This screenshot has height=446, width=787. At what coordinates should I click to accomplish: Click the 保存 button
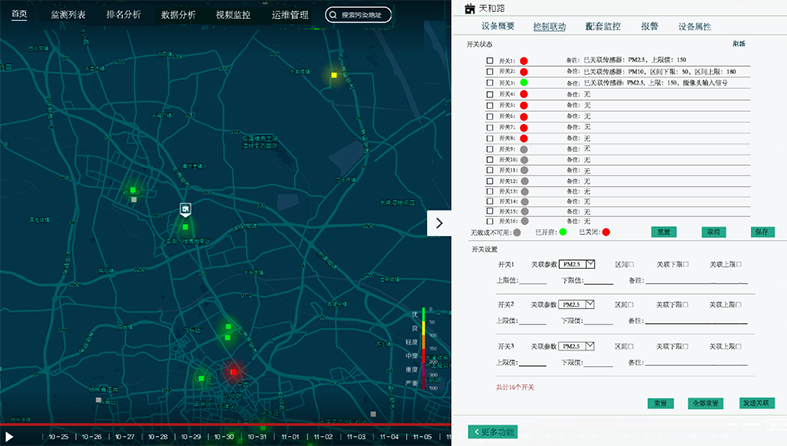click(761, 231)
